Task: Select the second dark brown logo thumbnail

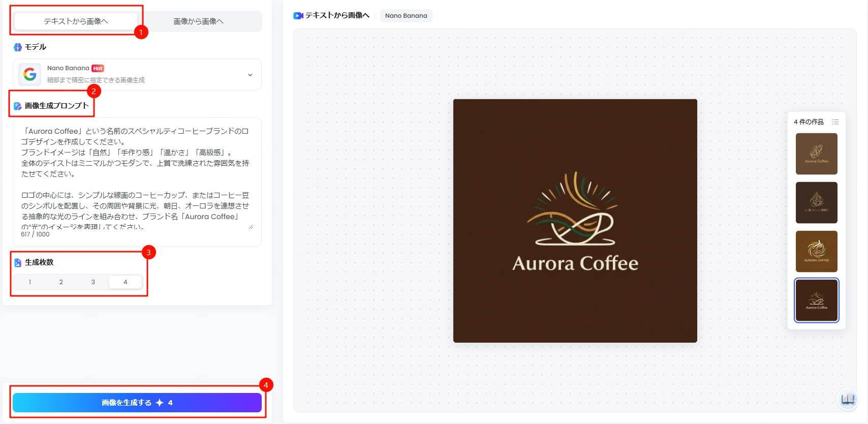Action: (816, 202)
